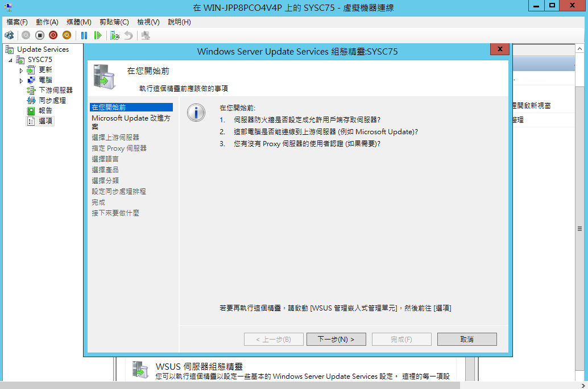
Task: Expand the 更新 tree node
Action: pos(21,70)
